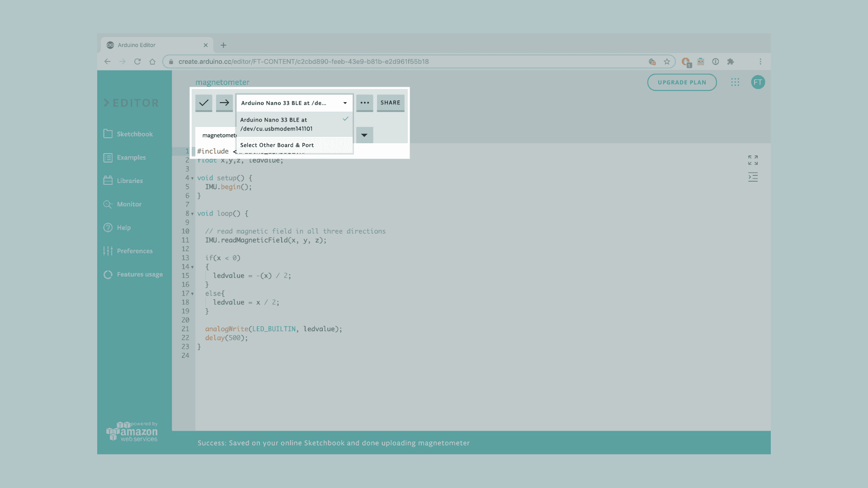This screenshot has height=488, width=868.
Task: Open the serial Monitor
Action: click(x=129, y=204)
